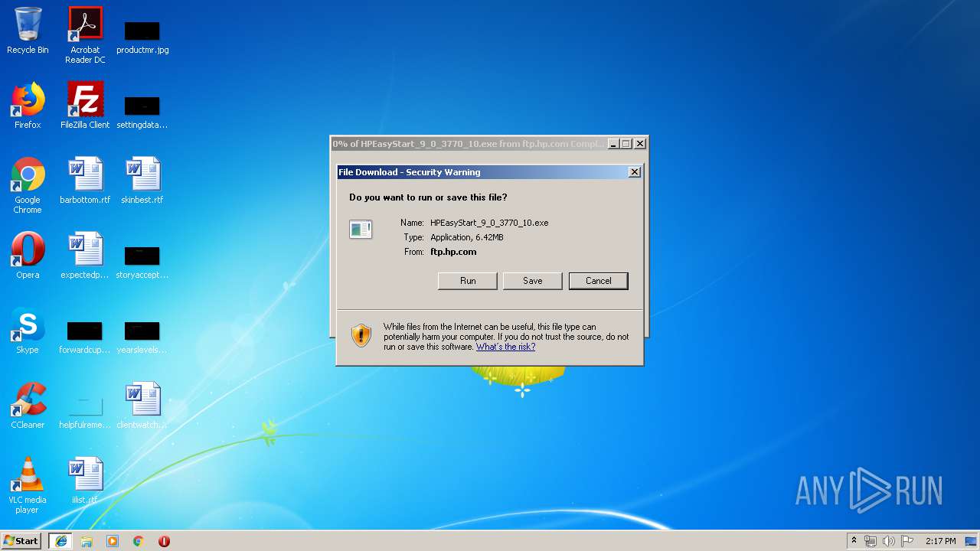Close the Security Warning dialog
The image size is (980, 551).
click(x=635, y=172)
